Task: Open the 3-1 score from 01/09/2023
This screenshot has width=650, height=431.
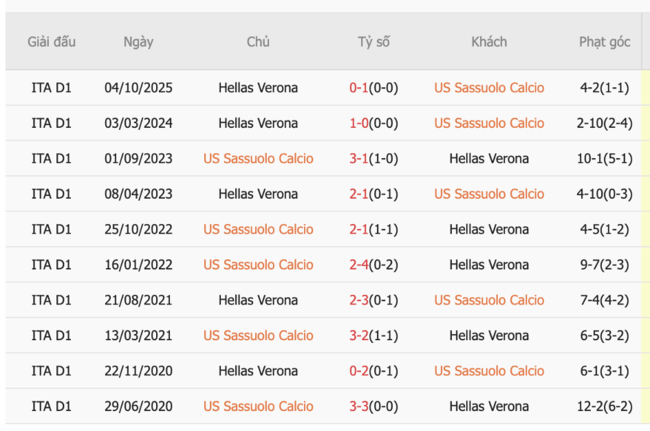Action: tap(359, 159)
